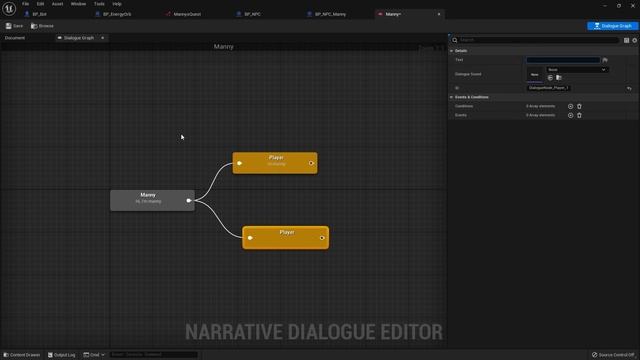Open the Dialogue Sound asset dropdown

pos(577,70)
